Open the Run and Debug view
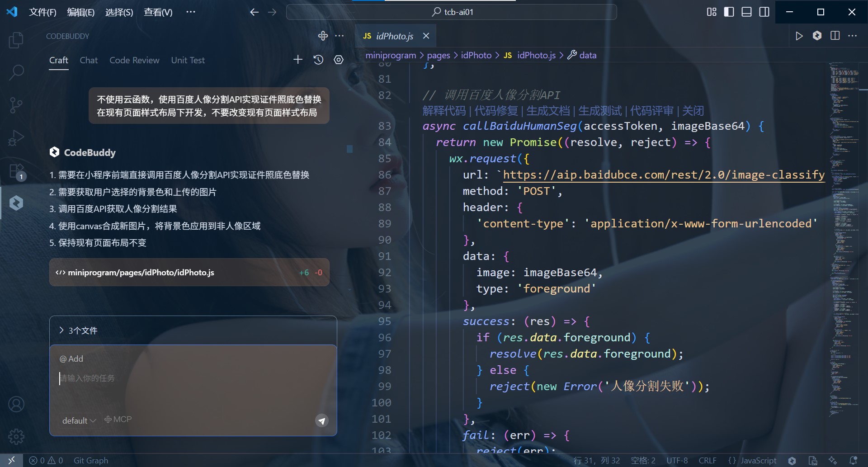The width and height of the screenshot is (868, 467). click(16, 138)
